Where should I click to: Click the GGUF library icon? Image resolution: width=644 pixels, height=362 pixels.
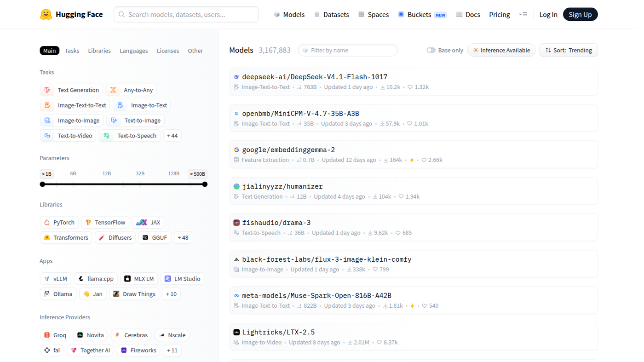145,238
